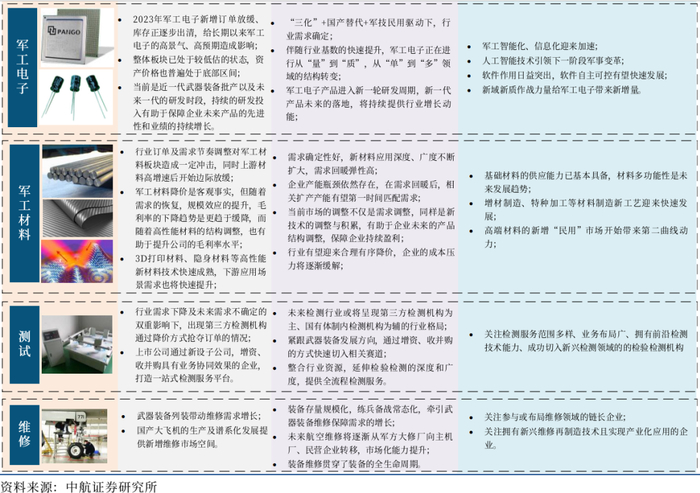Select text "人工智能技术引领下一阶段军事变革"
The width and height of the screenshot is (700, 493).
[x=553, y=60]
